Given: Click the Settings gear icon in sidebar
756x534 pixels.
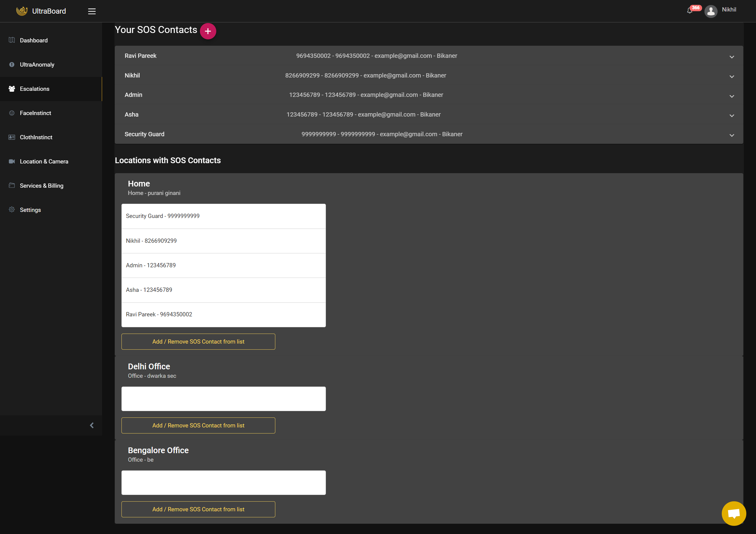Looking at the screenshot, I should (12, 209).
